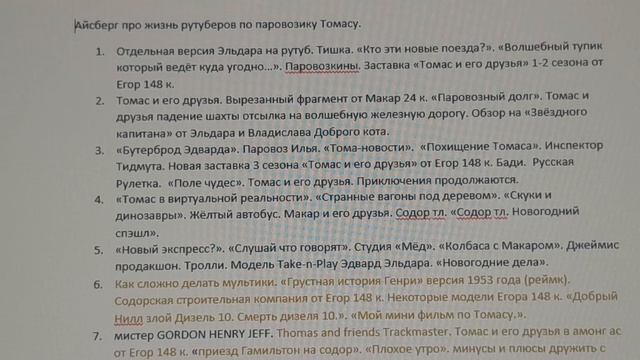
Task: Click phrase "«Грустная история Генри»"
Action: [353, 282]
